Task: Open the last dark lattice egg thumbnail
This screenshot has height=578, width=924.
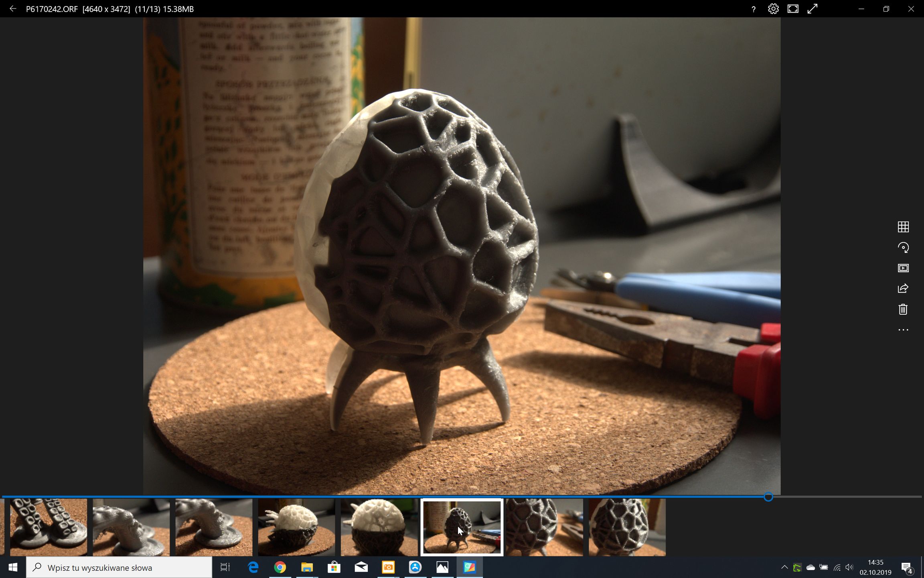Action: [x=627, y=527]
